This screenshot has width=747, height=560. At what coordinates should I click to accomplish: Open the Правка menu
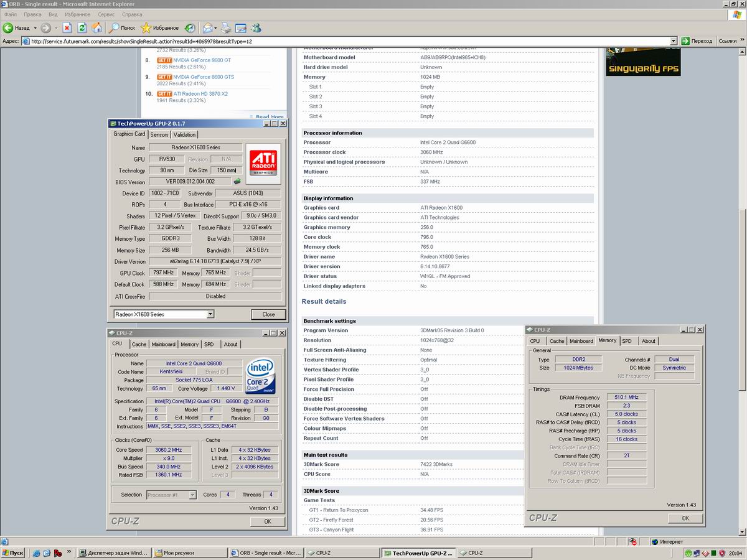(x=32, y=14)
